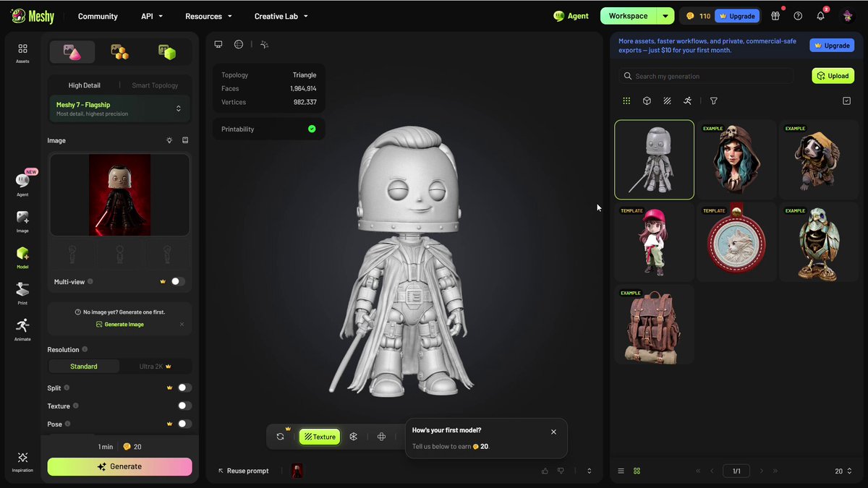Click the uploaded Vader figure image
This screenshot has height=488, width=868.
click(x=119, y=194)
